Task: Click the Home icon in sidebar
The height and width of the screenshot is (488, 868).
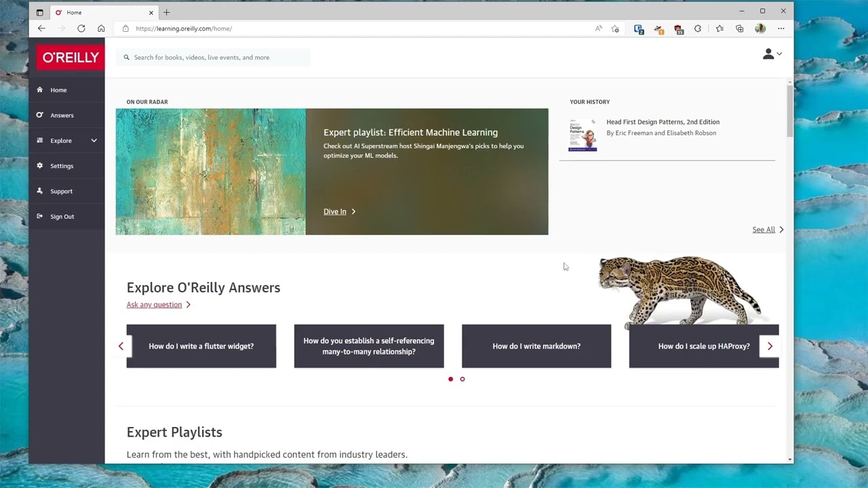Action: [x=39, y=89]
